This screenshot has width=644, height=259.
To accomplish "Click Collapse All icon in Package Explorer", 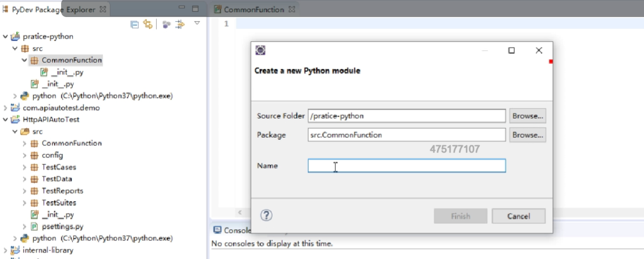I will 134,24.
